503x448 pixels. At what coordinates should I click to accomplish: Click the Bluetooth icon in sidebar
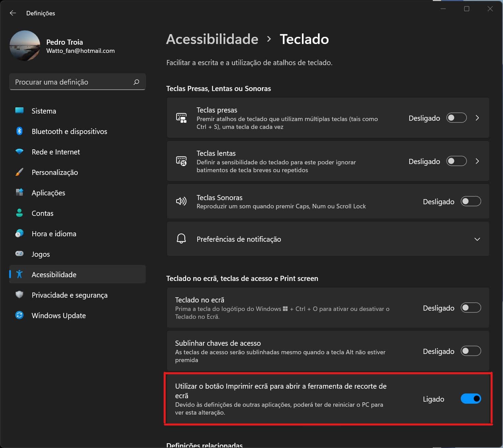pos(19,131)
